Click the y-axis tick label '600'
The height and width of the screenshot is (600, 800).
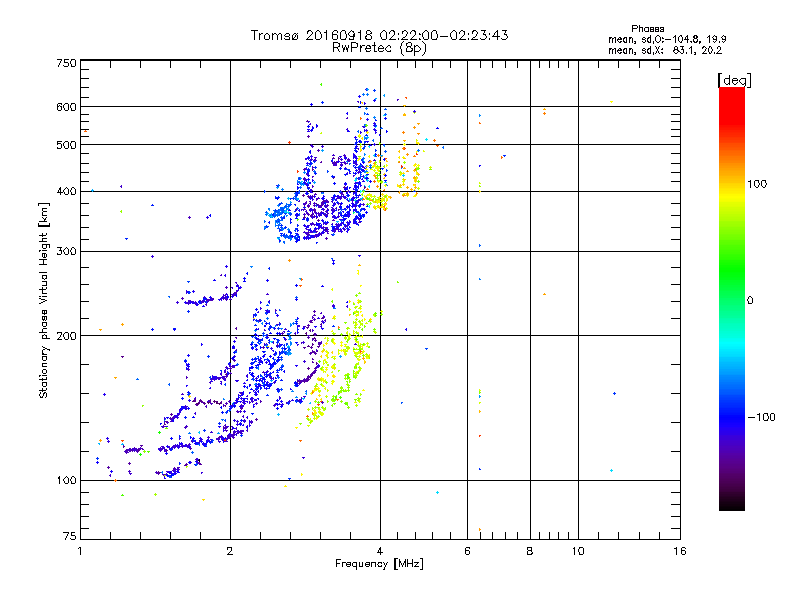66,107
